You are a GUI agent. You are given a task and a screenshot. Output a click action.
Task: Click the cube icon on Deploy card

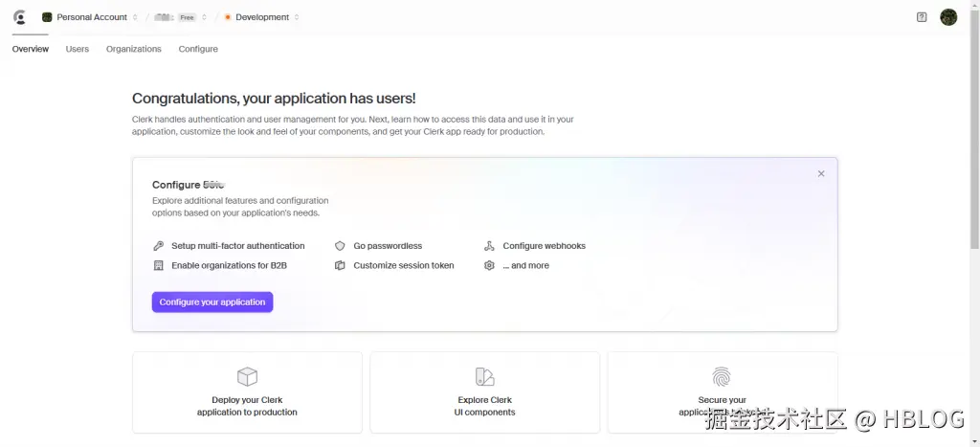click(247, 376)
